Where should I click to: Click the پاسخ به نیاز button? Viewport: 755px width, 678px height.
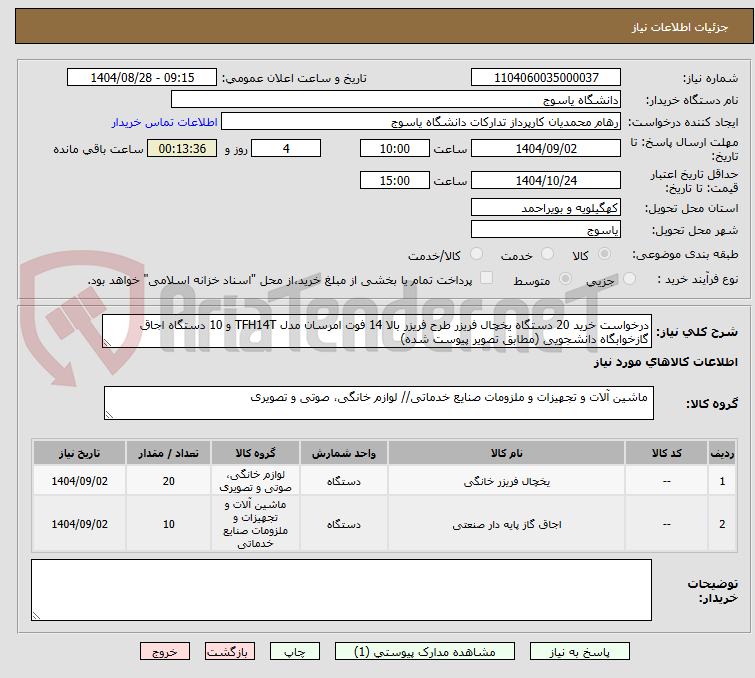pos(579,652)
